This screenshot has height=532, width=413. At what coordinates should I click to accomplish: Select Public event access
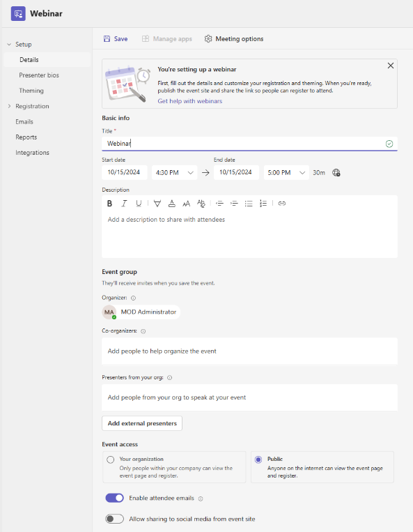click(258, 459)
